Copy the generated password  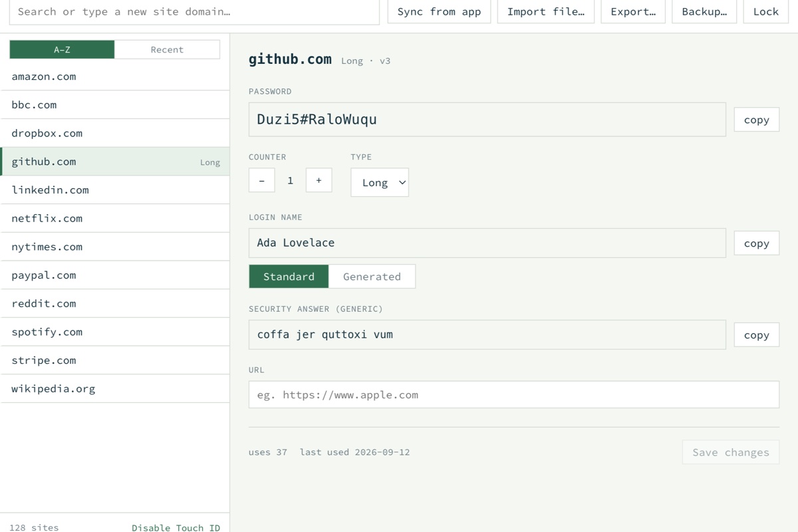pos(757,120)
